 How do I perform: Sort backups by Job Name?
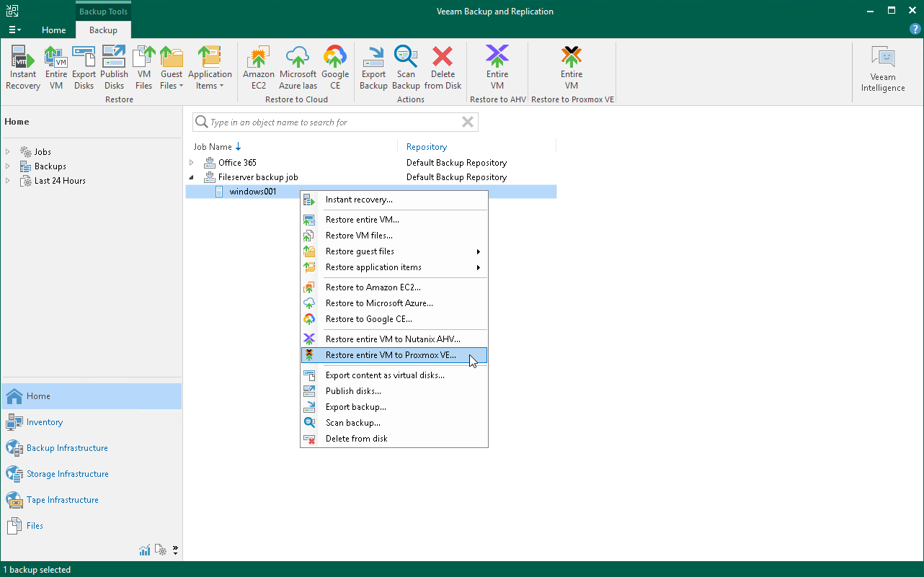[x=212, y=146]
